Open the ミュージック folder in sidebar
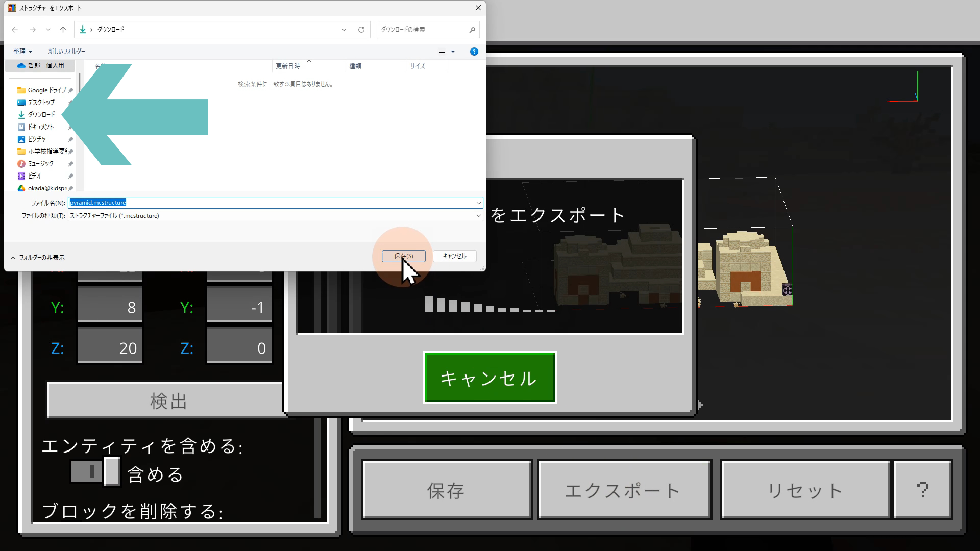 click(x=40, y=163)
